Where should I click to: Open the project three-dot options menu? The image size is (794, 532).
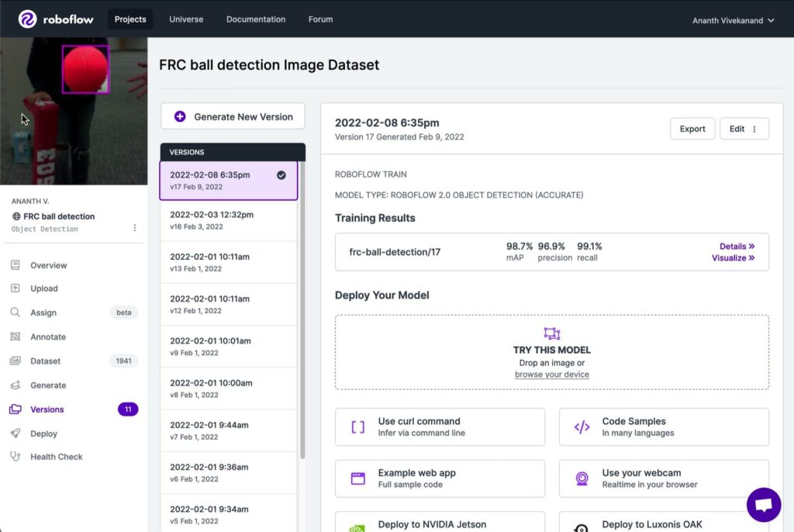point(135,228)
